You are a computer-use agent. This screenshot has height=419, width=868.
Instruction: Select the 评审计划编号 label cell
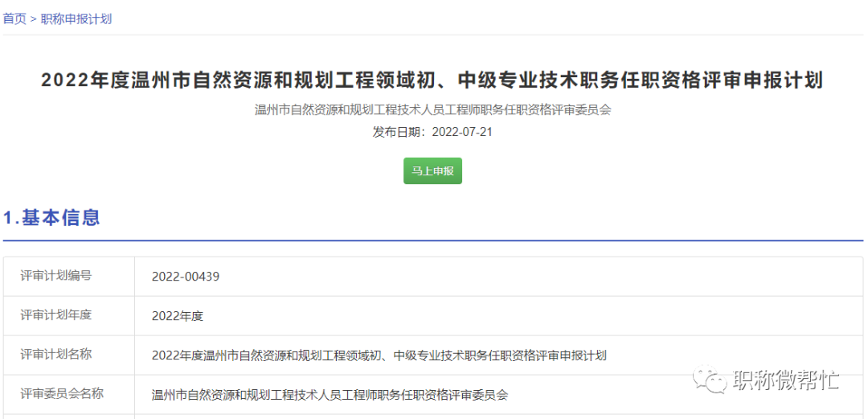pos(69,276)
